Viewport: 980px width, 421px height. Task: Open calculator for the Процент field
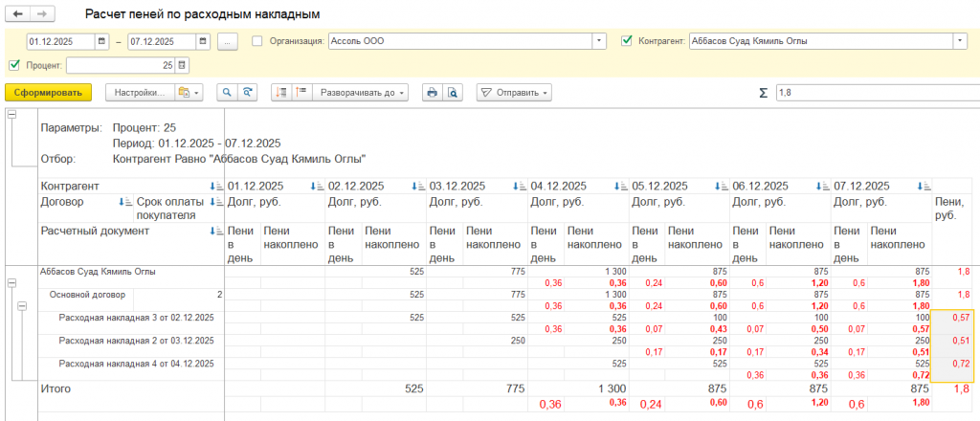click(183, 65)
